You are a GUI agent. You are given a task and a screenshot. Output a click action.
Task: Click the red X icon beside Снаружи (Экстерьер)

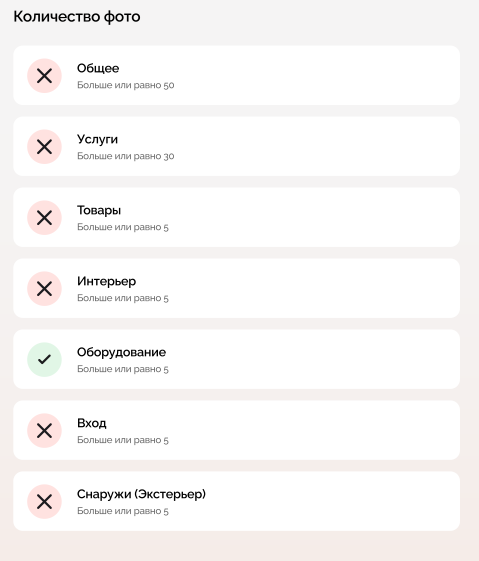click(44, 502)
